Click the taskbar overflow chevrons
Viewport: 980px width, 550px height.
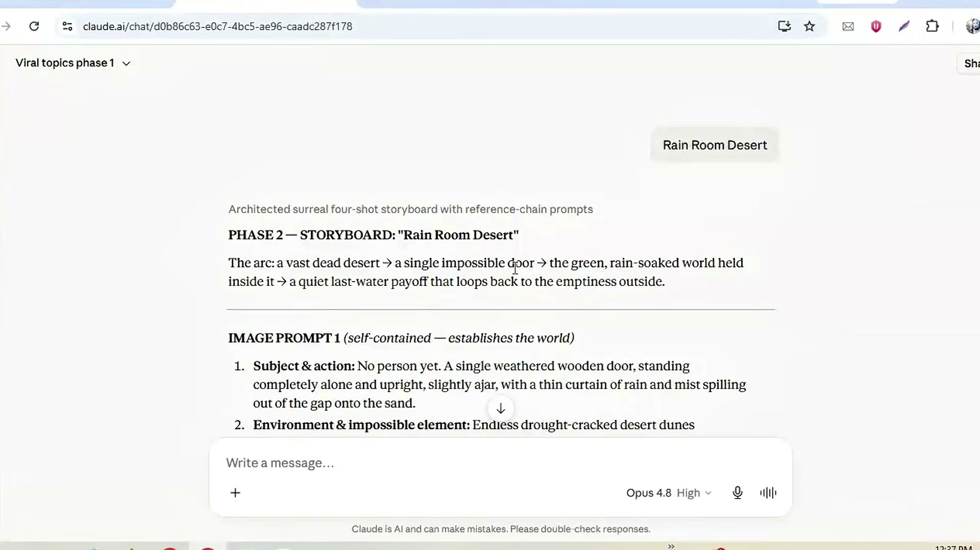[671, 546]
